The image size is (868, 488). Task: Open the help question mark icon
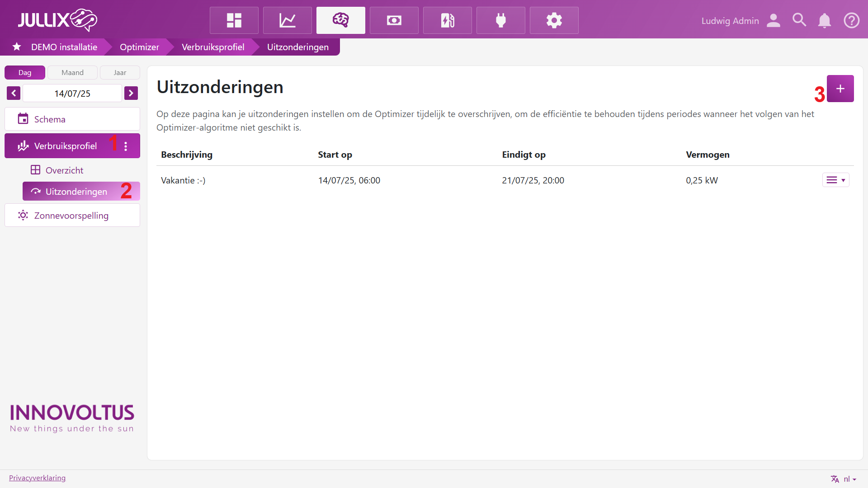pyautogui.click(x=851, y=21)
